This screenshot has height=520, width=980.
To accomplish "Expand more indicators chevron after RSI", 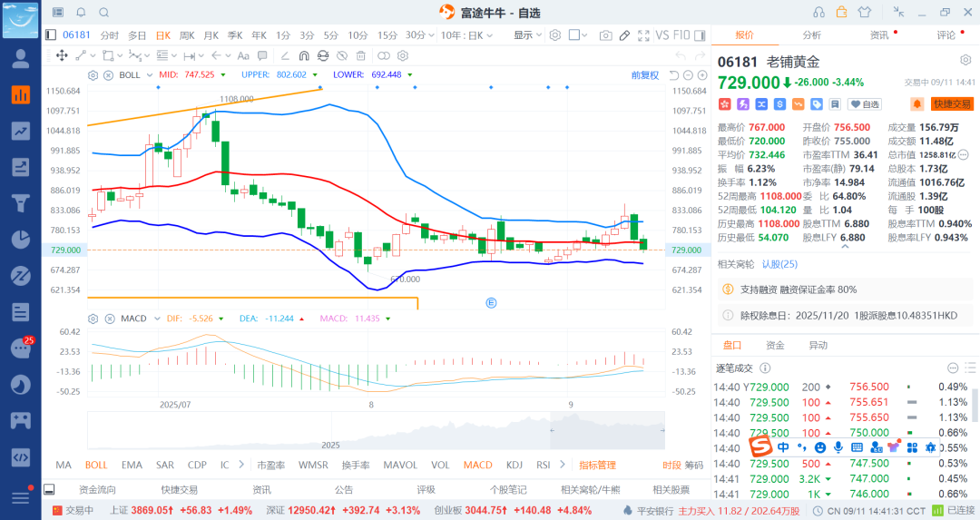I will point(563,465).
